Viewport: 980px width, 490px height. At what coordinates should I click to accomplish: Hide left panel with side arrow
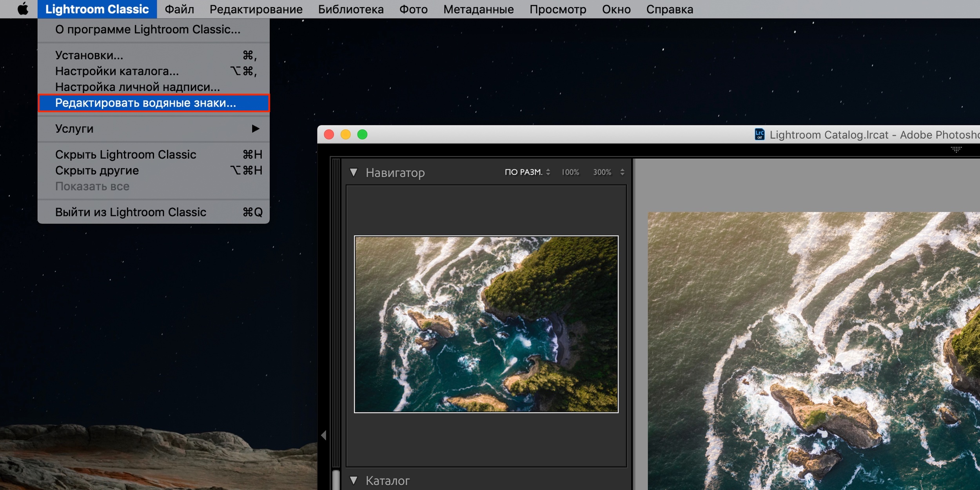pyautogui.click(x=324, y=435)
